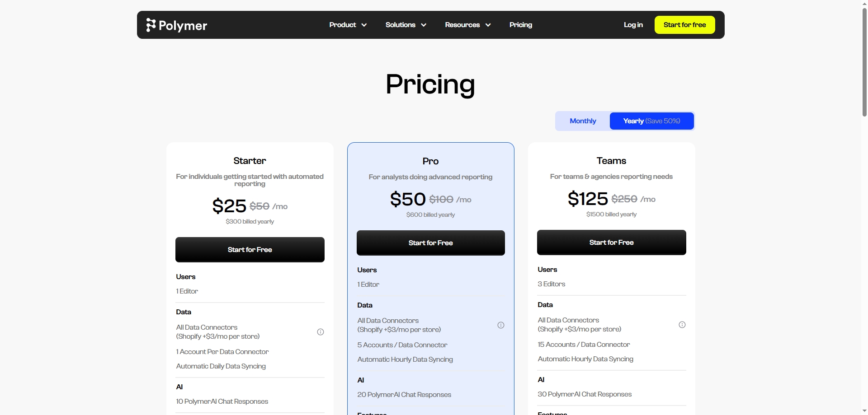Go to Pricing in navigation bar
This screenshot has width=868, height=415.
coord(521,25)
